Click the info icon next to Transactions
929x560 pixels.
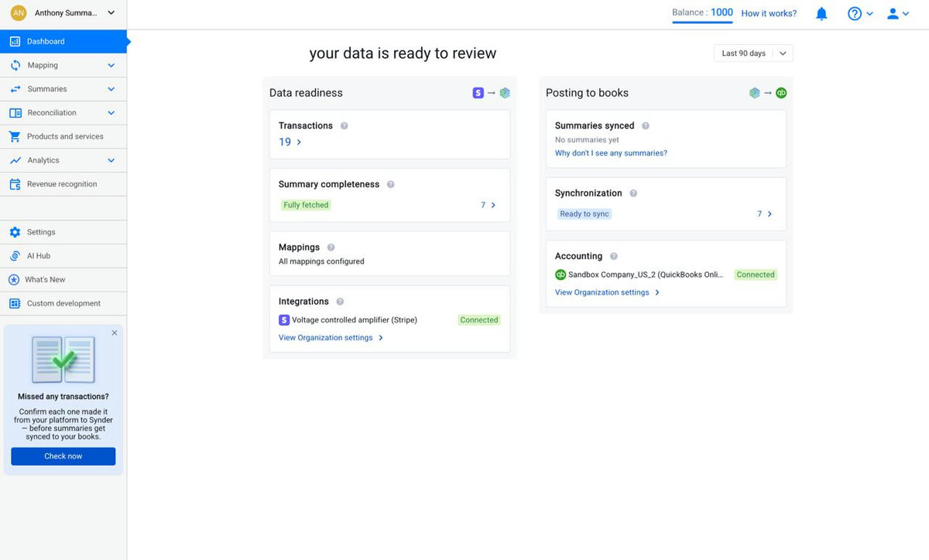point(345,126)
